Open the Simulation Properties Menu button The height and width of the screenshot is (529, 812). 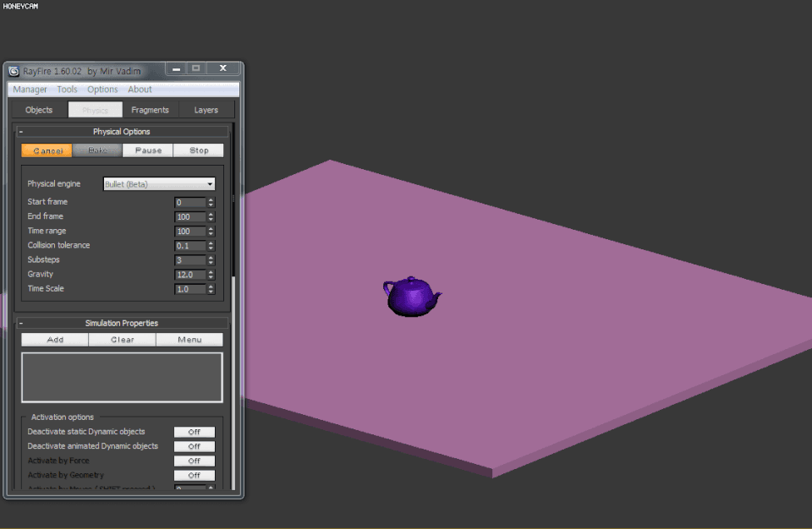tap(189, 340)
